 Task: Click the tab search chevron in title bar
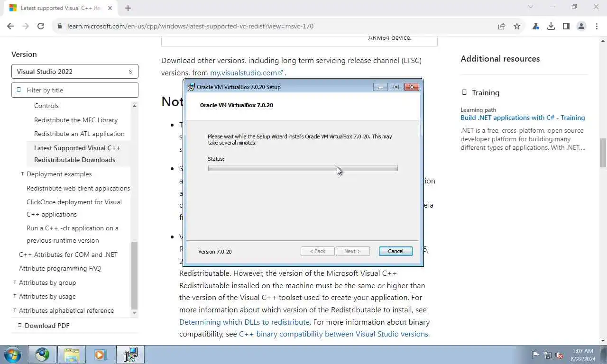[531, 7]
